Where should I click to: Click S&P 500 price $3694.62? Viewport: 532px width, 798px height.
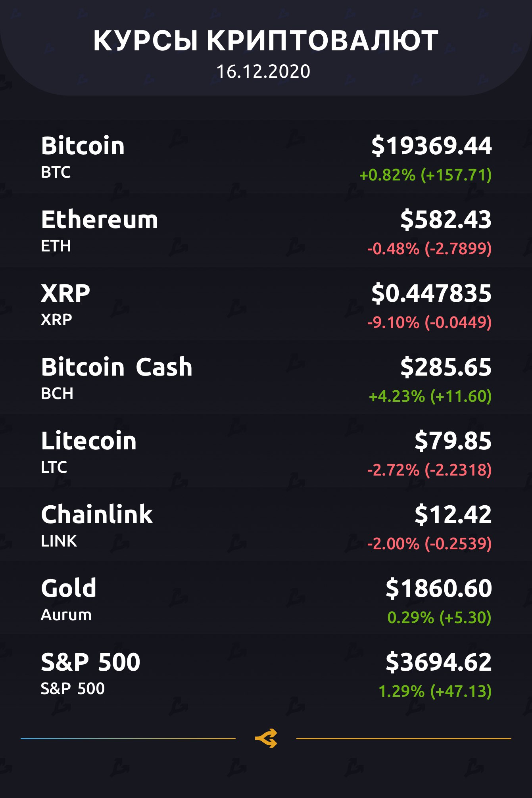[x=438, y=662]
